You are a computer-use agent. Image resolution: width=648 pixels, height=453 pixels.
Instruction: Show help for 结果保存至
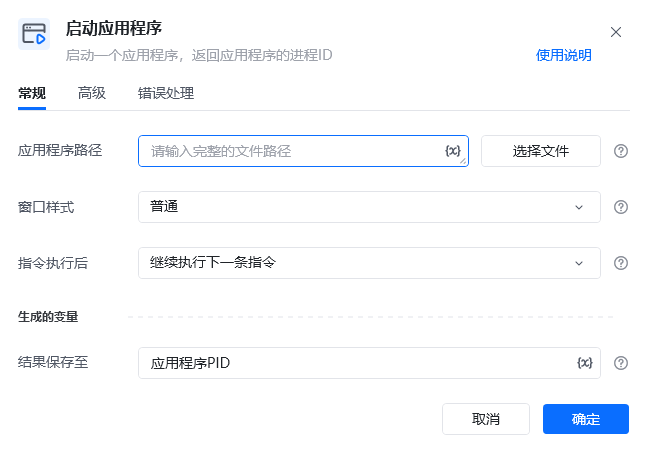(621, 363)
